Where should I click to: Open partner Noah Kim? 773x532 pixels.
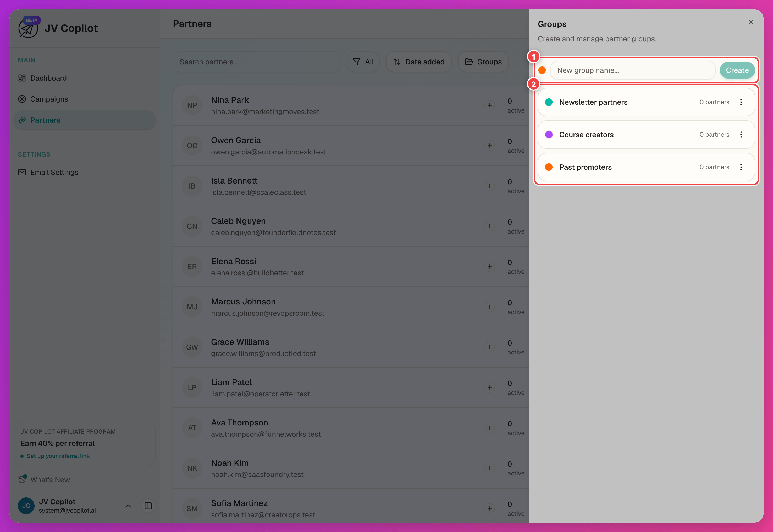[x=351, y=468]
